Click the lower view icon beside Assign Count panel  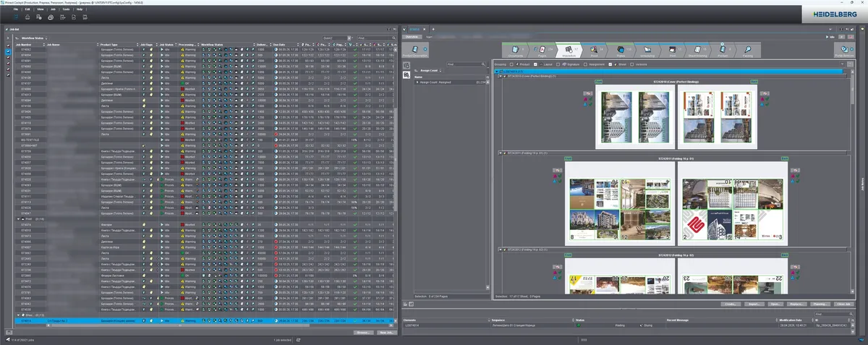click(406, 74)
